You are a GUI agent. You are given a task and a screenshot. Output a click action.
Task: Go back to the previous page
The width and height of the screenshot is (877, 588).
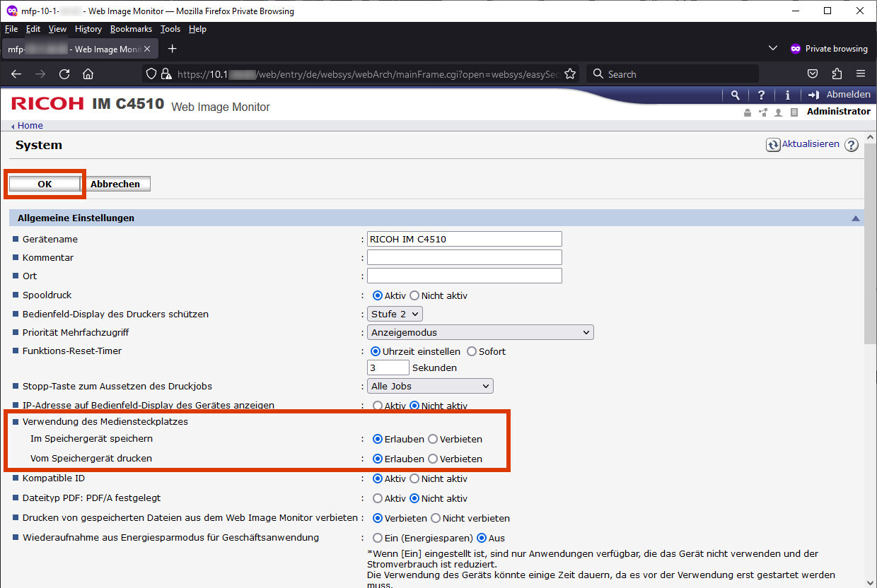click(x=16, y=74)
